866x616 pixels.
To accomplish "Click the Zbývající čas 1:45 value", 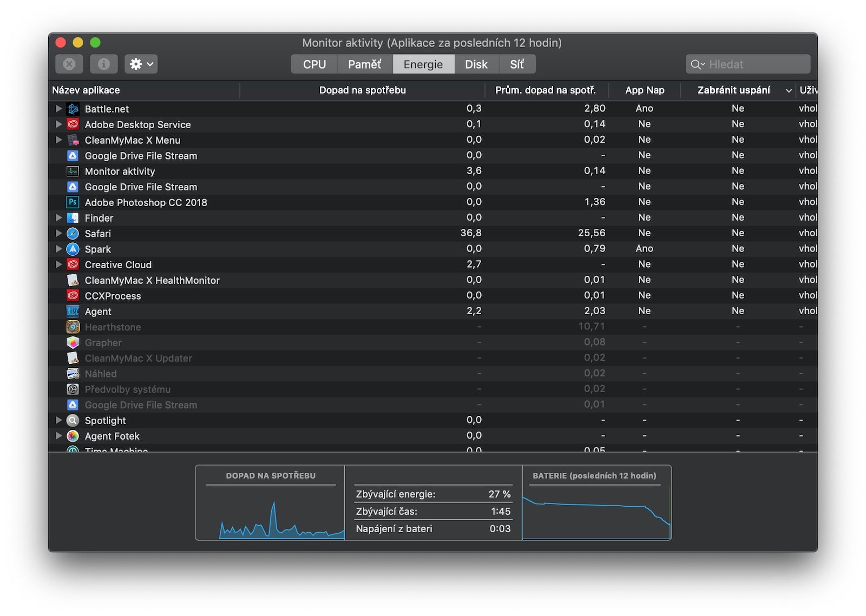I will pos(501,512).
